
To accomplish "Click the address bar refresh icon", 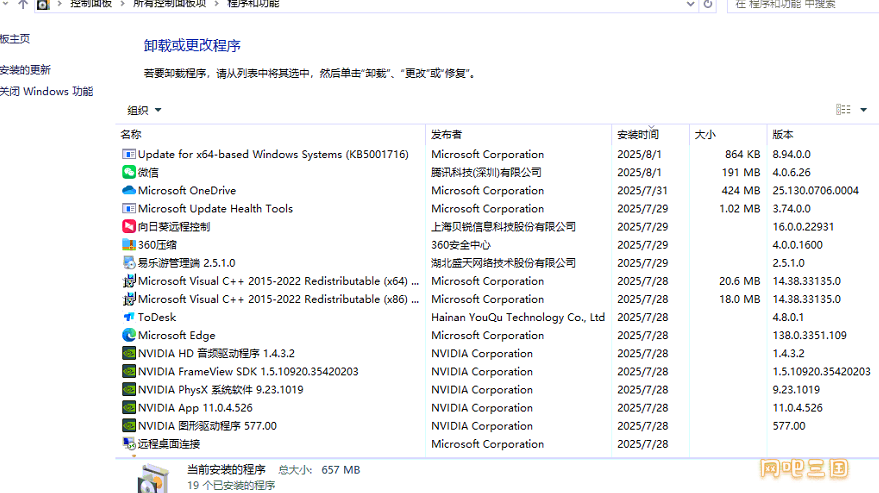I will (x=708, y=4).
